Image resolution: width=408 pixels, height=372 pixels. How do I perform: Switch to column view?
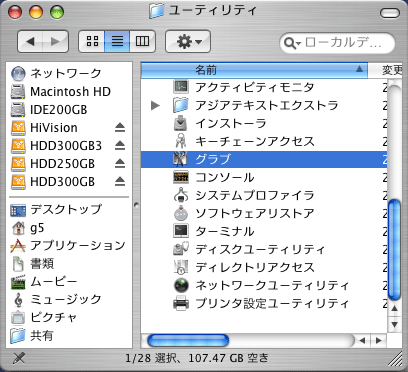click(142, 41)
